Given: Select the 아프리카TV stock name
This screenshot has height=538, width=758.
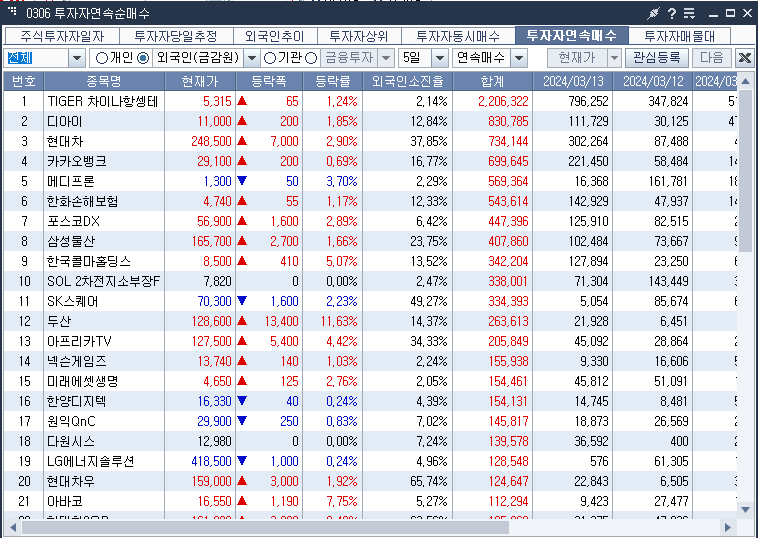Looking at the screenshot, I should coord(79,341).
